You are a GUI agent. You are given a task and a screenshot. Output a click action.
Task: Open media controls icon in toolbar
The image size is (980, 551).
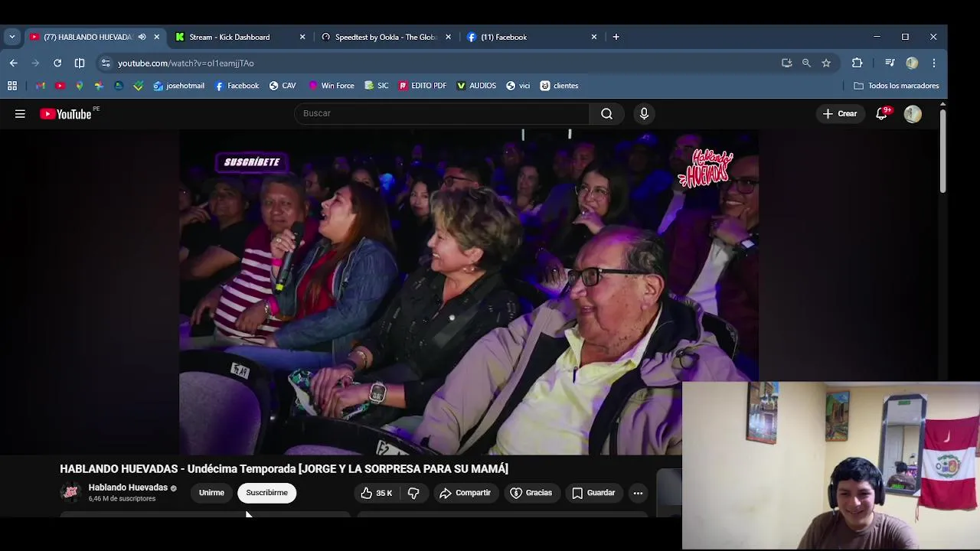click(890, 63)
